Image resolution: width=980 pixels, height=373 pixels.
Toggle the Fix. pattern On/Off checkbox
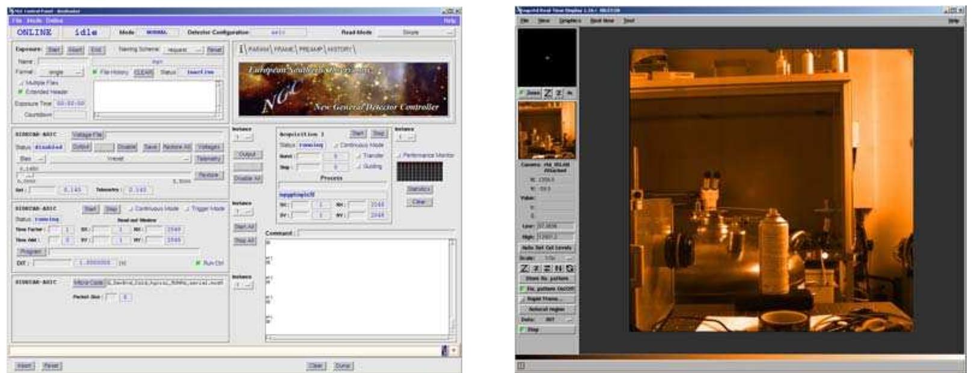point(522,288)
